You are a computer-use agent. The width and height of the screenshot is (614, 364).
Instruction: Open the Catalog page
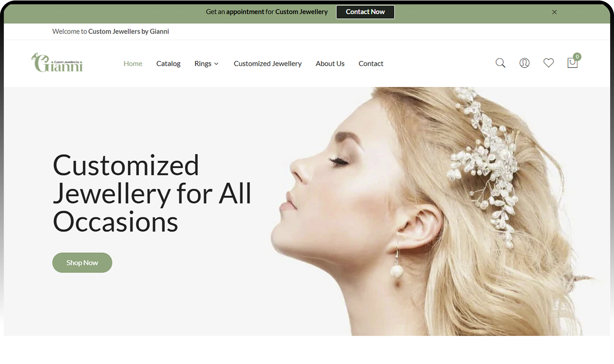point(168,64)
